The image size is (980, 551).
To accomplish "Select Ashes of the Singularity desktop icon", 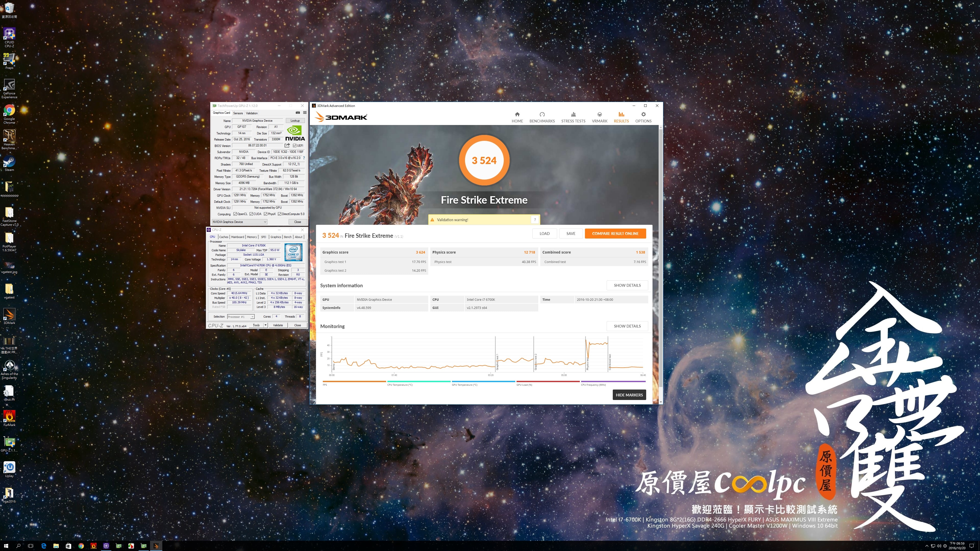I will point(9,369).
